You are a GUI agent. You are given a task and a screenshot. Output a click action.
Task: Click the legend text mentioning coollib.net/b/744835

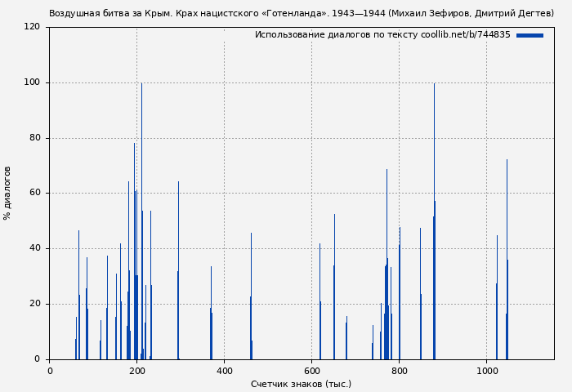pyautogui.click(x=382, y=35)
